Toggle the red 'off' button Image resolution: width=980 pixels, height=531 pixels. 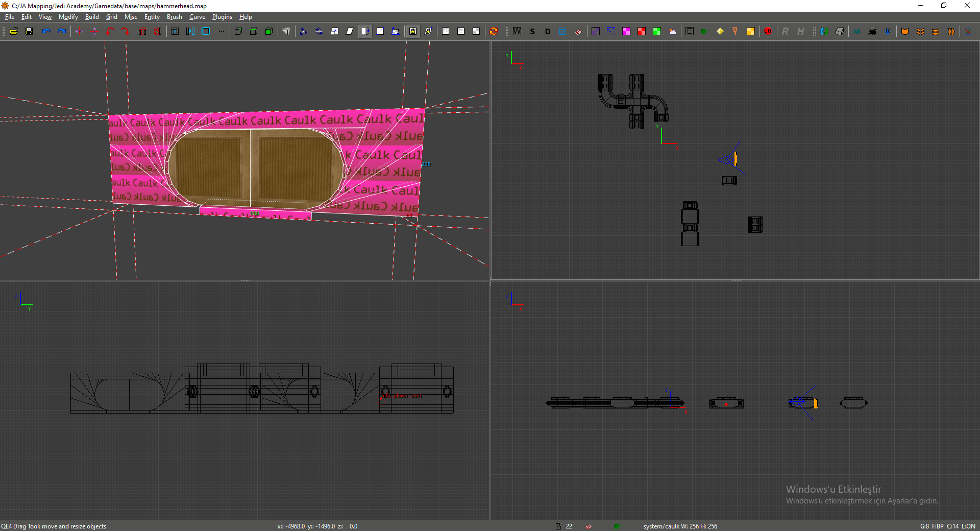coord(768,32)
